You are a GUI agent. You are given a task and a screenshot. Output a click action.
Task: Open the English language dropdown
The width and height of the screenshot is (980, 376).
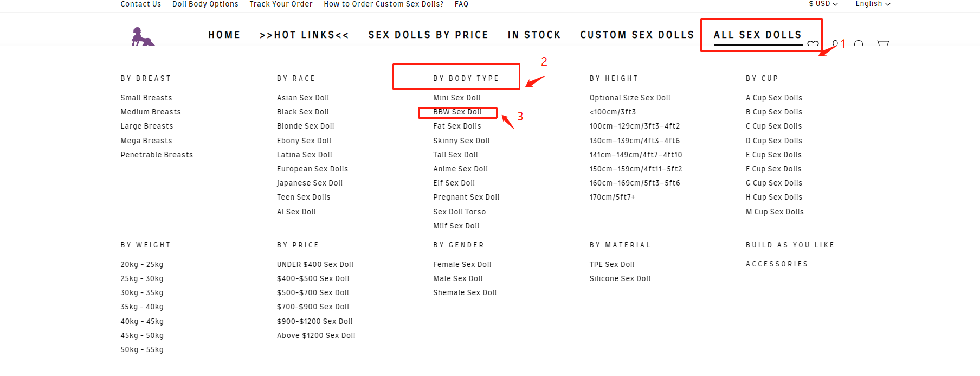point(873,4)
